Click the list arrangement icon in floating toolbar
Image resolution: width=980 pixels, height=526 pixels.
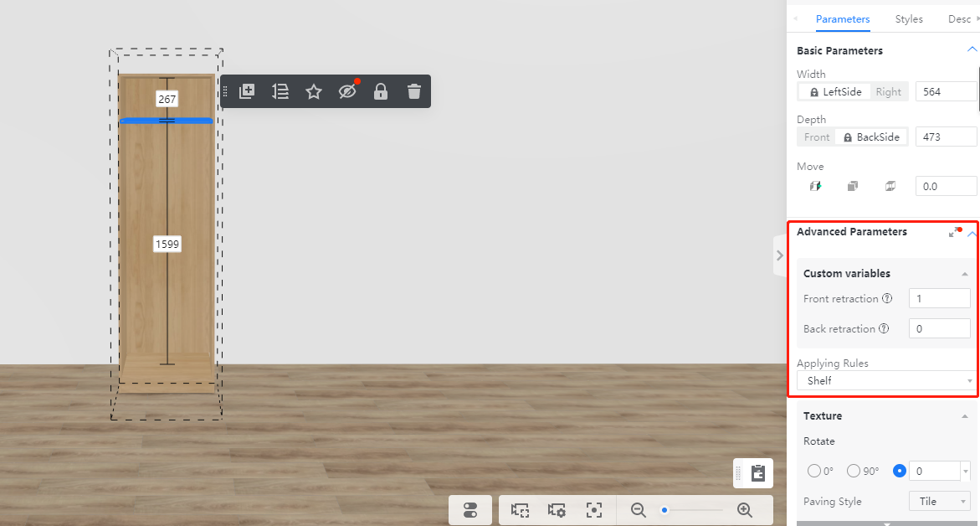pos(280,91)
